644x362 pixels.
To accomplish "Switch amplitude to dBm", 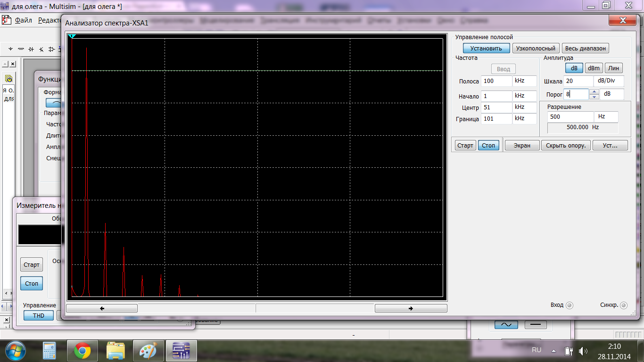I will (594, 68).
